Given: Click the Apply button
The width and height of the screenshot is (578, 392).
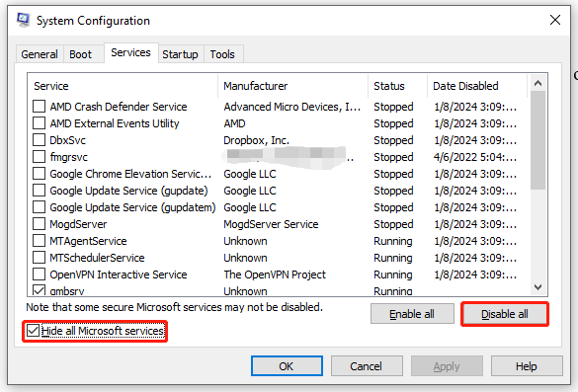Looking at the screenshot, I should tap(447, 366).
